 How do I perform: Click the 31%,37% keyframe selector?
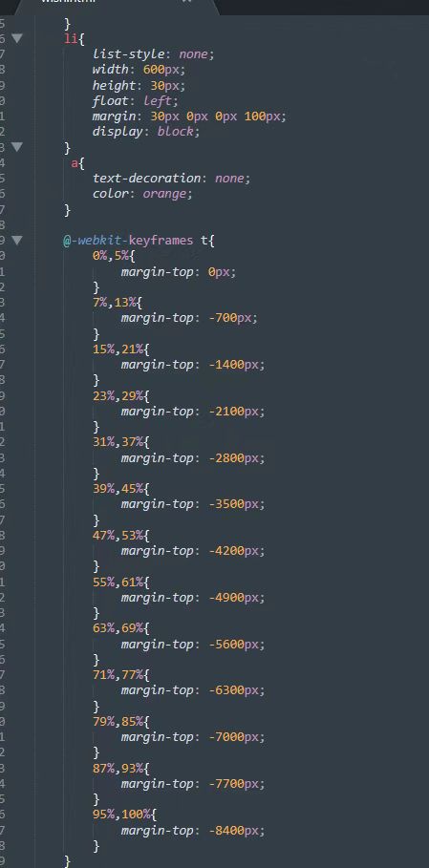118,442
